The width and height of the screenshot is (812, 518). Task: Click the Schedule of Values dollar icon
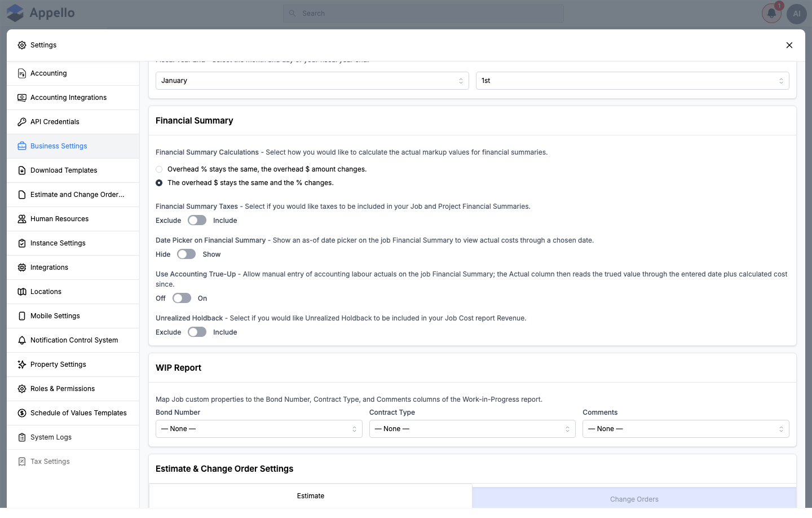pos(22,413)
